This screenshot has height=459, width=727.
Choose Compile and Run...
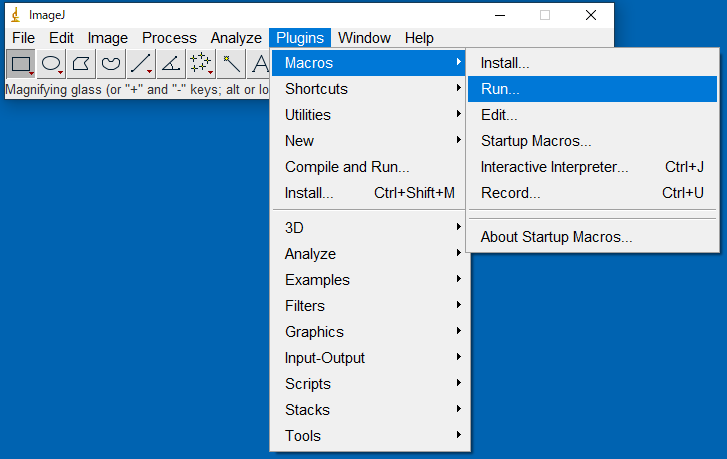click(x=370, y=167)
